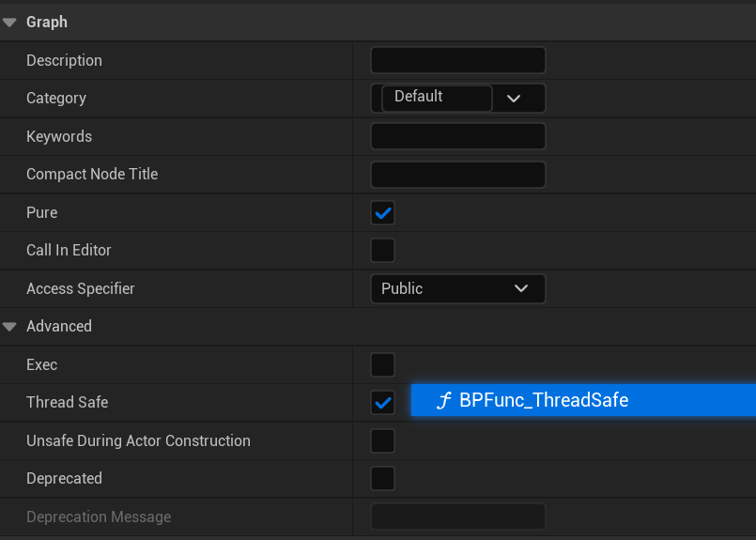Viewport: 756px width, 540px height.
Task: Focus the Description text field
Action: pos(457,60)
